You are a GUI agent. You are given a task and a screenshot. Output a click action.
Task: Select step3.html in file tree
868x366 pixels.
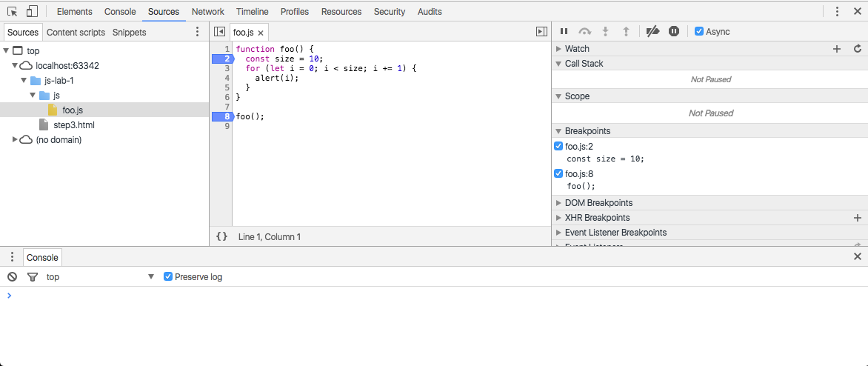(73, 124)
